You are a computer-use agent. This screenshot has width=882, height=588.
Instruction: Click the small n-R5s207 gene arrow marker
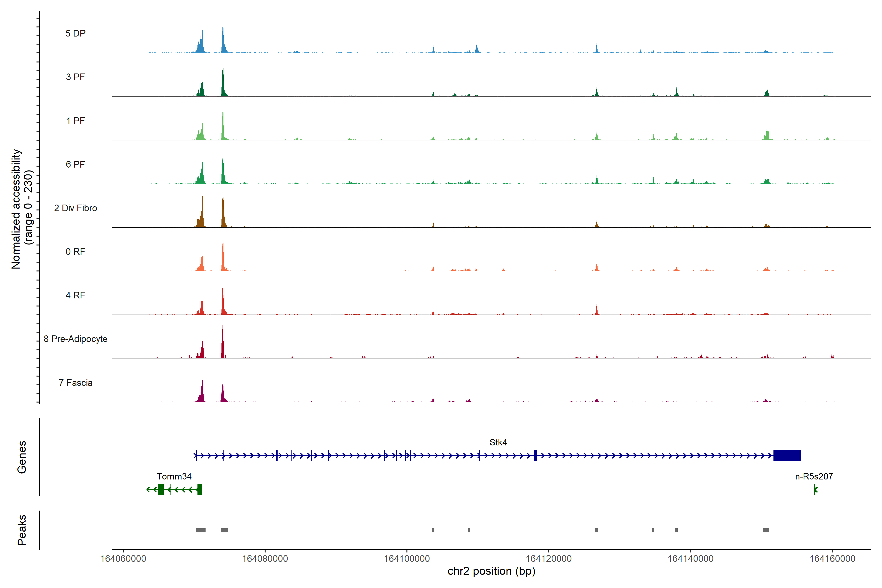(815, 489)
